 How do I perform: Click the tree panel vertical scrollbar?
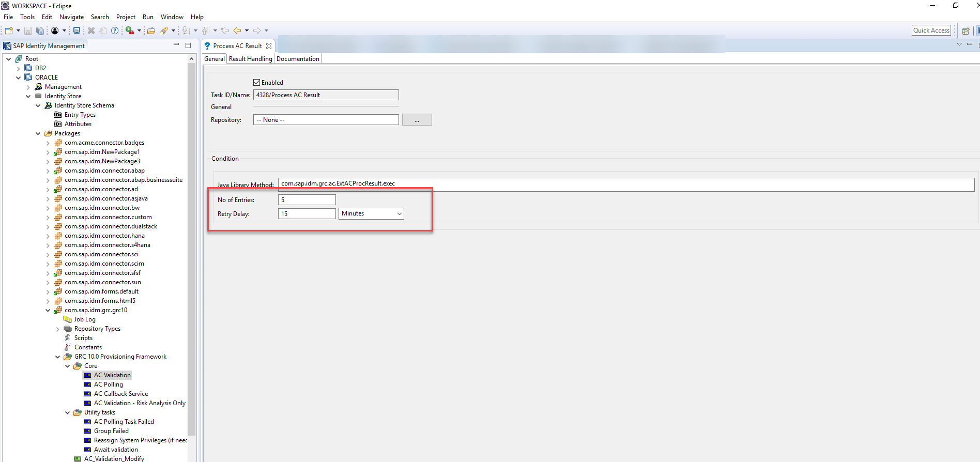pyautogui.click(x=191, y=248)
